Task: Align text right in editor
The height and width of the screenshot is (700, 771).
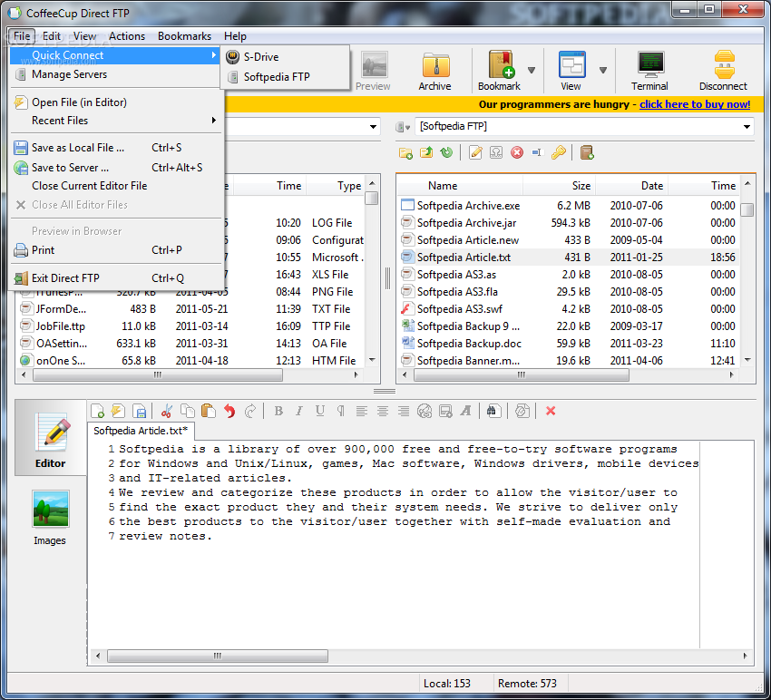Action: click(404, 411)
